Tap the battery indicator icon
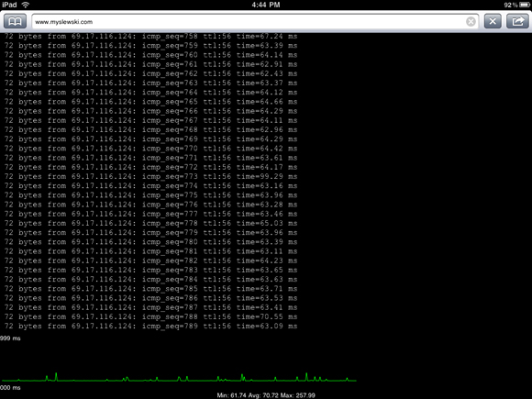This screenshot has height=399, width=532. coord(524,5)
